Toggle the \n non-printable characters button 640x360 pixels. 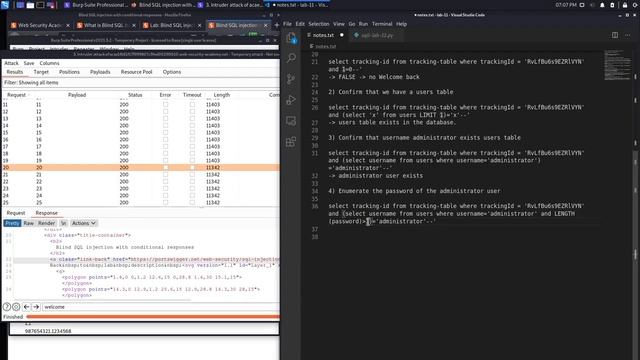point(64,223)
